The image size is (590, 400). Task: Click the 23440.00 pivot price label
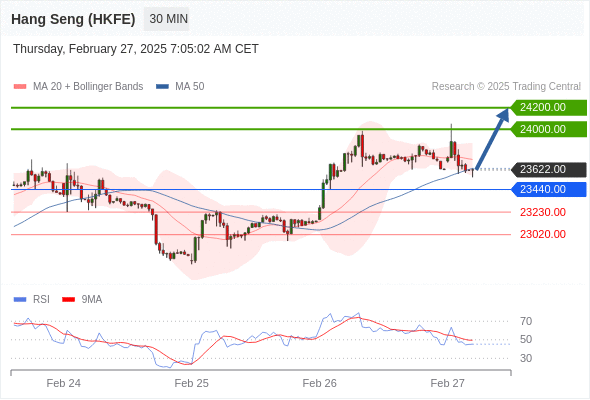[549, 189]
